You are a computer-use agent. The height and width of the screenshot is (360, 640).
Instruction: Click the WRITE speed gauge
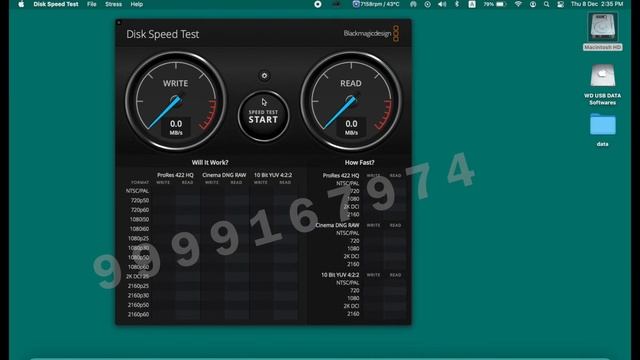tap(176, 101)
